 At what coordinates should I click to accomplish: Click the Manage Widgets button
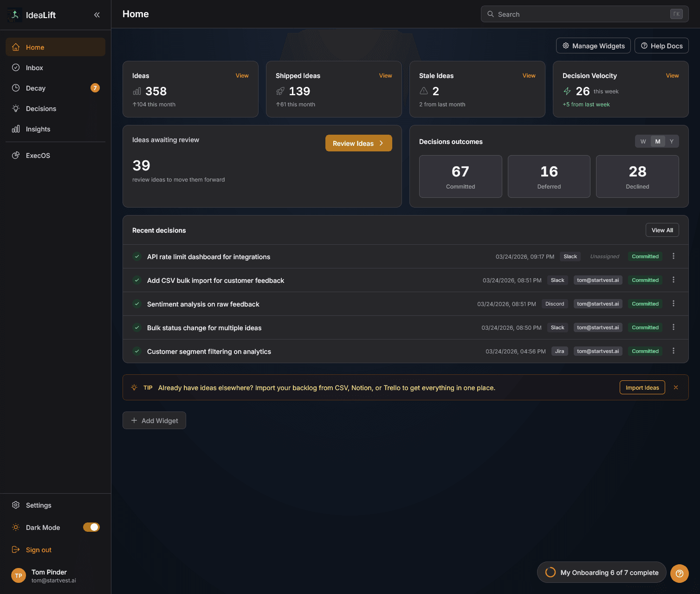pos(593,46)
